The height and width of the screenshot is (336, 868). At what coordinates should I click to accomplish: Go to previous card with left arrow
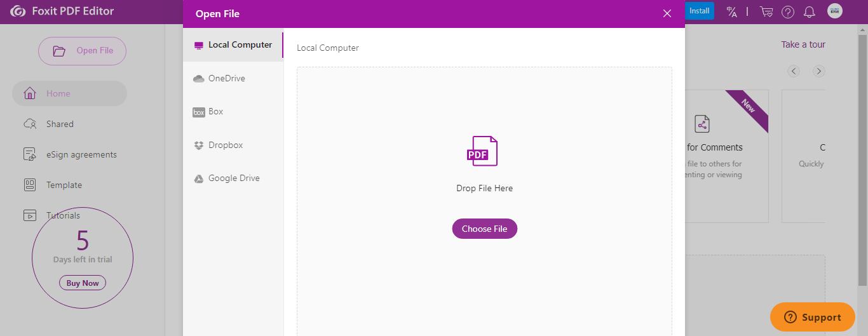(x=794, y=71)
